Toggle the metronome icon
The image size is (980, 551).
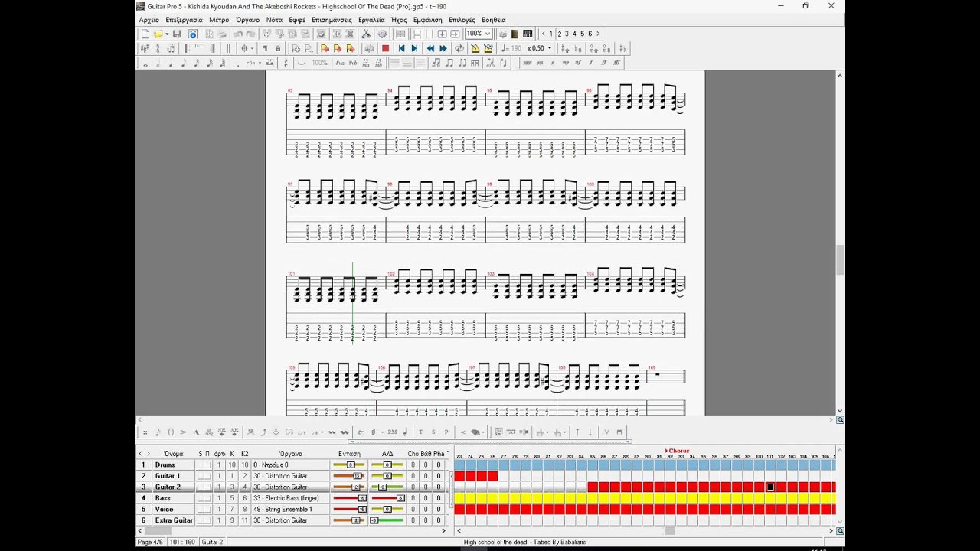[475, 48]
